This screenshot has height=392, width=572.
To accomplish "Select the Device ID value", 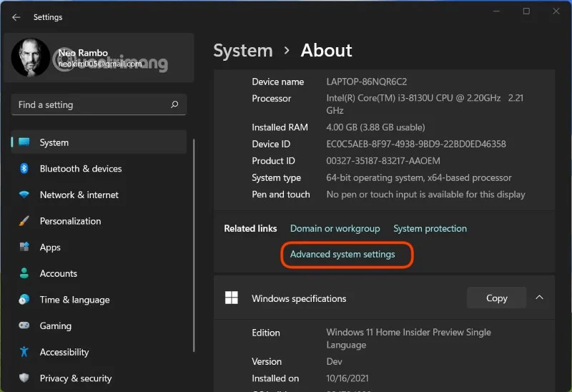I will coord(416,144).
